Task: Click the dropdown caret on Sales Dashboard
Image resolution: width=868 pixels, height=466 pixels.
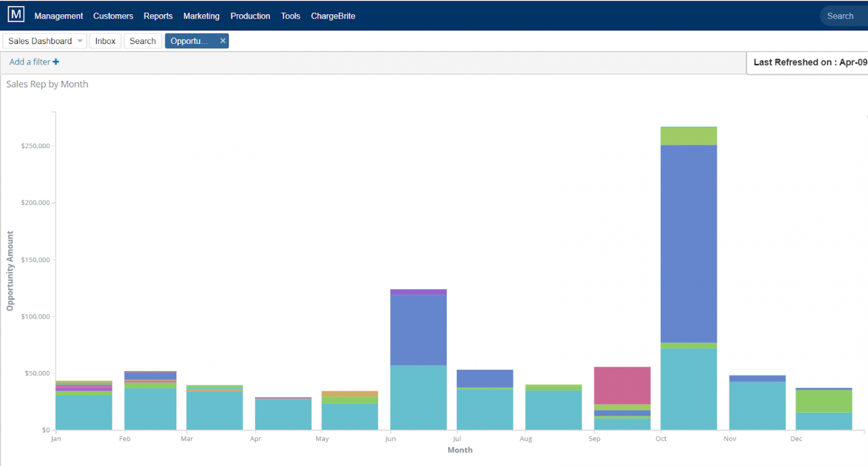Action: tap(80, 41)
